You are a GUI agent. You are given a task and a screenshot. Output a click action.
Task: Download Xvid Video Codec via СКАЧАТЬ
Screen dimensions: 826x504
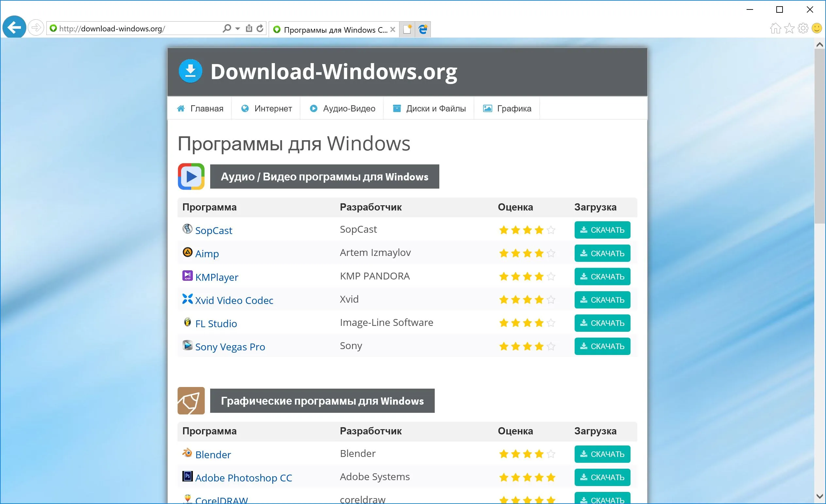602,300
